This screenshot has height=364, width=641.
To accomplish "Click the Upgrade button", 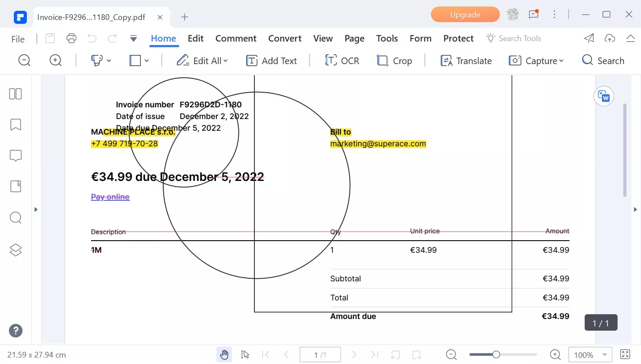I will tap(465, 14).
